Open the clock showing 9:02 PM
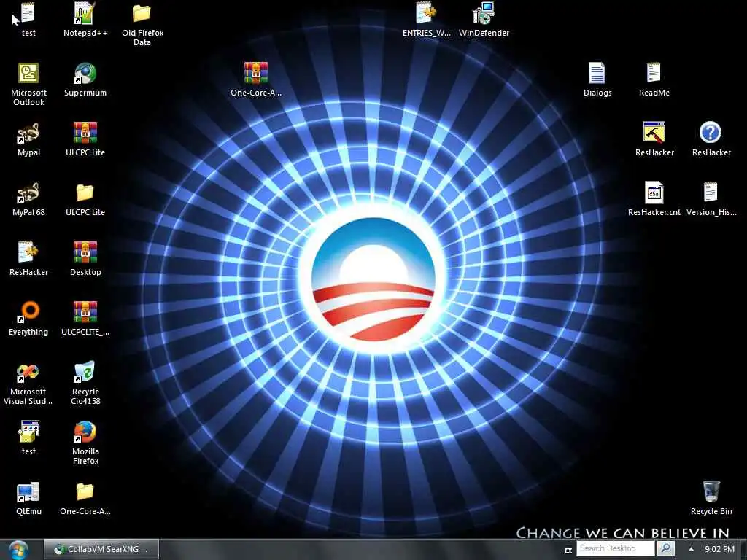 719,549
